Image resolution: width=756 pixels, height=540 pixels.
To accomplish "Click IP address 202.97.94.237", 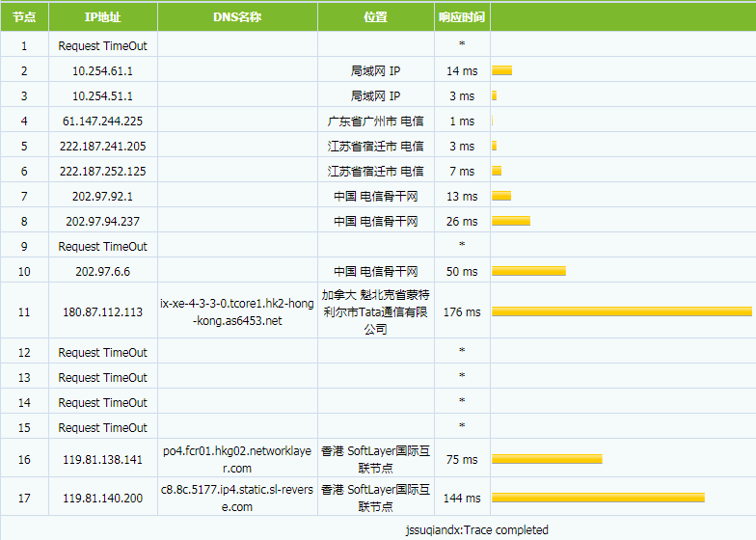I will pos(102,222).
